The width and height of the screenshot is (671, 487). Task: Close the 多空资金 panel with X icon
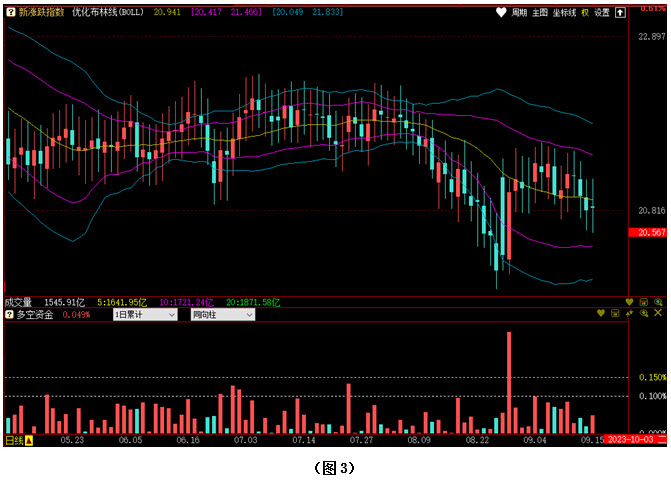(658, 313)
